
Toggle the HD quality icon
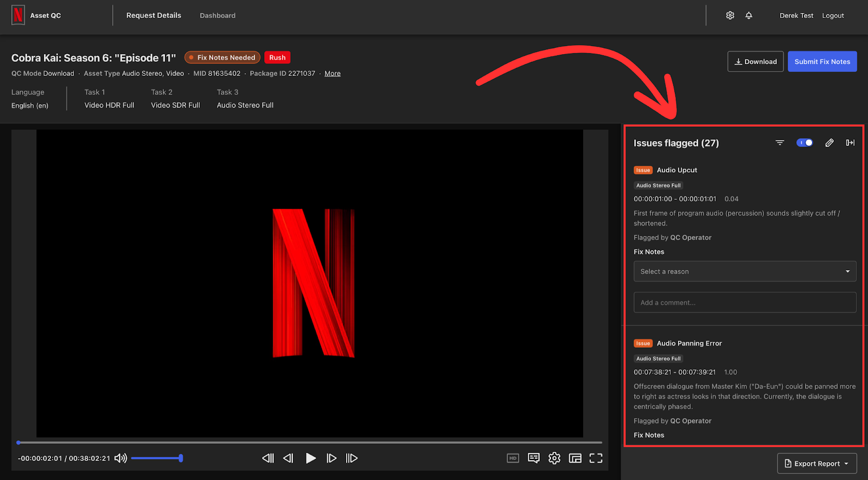click(513, 458)
